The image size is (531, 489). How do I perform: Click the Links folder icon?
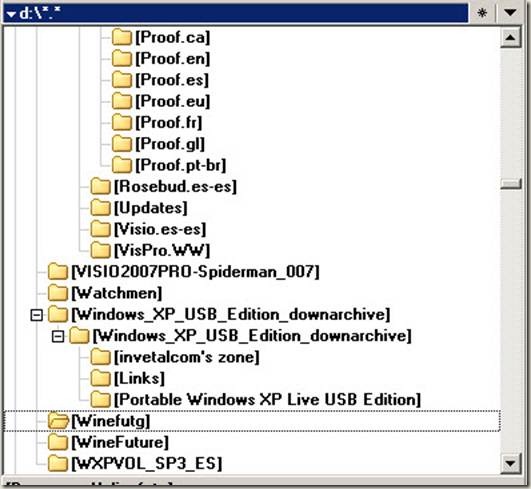(101, 379)
